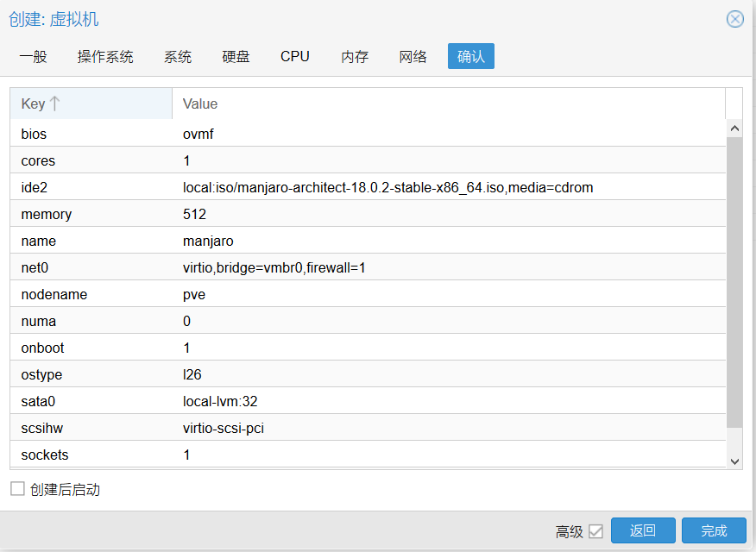Viewport: 756px width, 552px height.
Task: Go to the 网络 tab
Action: [413, 57]
